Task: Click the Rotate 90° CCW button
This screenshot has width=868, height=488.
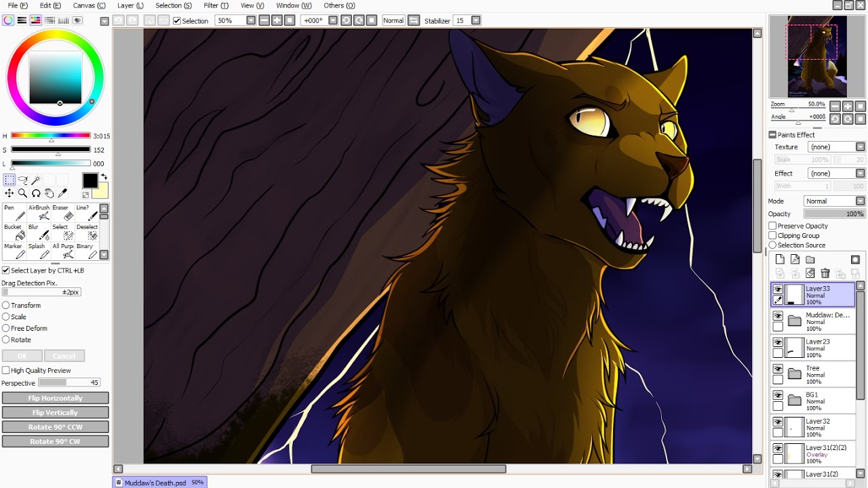Action: (x=56, y=427)
